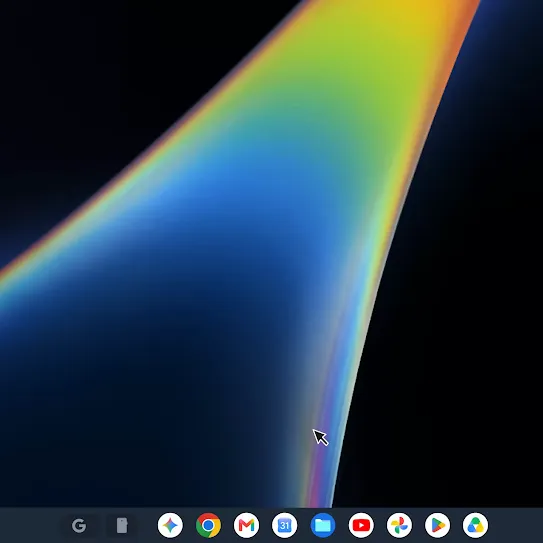This screenshot has width=543, height=543.
Task: Open Gmail from the shelf
Action: pyautogui.click(x=246, y=526)
